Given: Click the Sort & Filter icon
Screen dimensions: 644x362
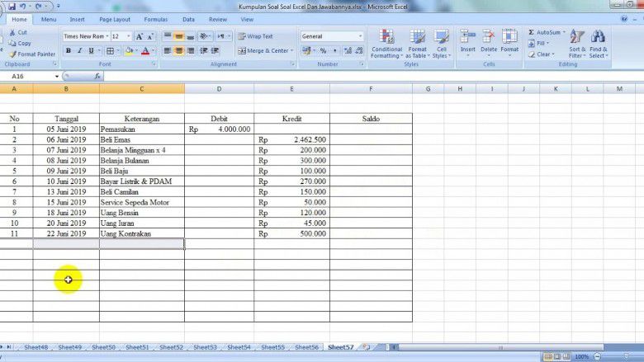Looking at the screenshot, I should click(x=576, y=38).
